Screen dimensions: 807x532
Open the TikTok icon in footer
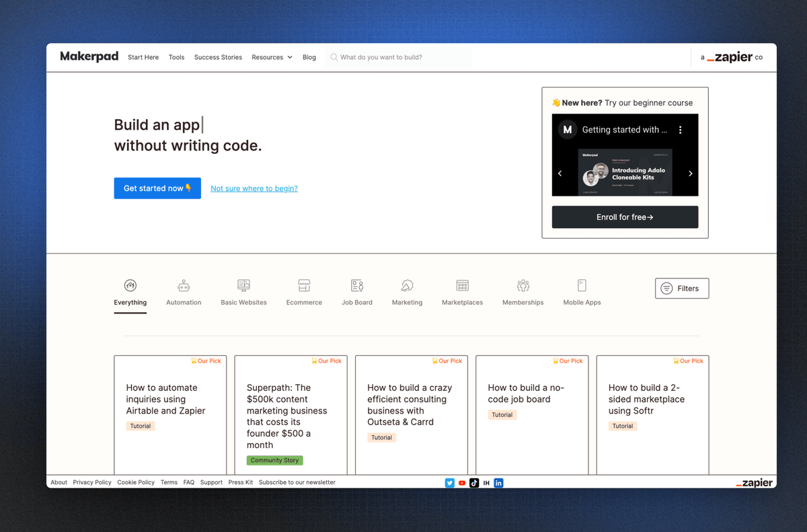tap(474, 483)
